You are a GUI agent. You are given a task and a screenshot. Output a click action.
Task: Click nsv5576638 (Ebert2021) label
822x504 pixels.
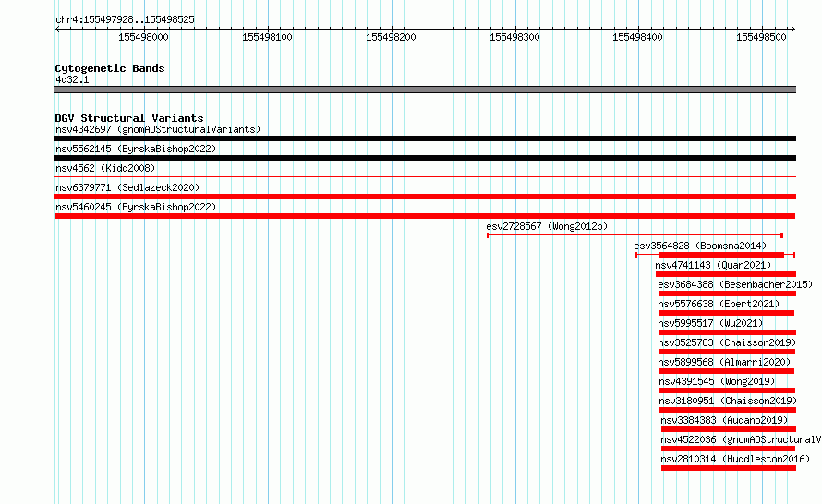pos(719,304)
